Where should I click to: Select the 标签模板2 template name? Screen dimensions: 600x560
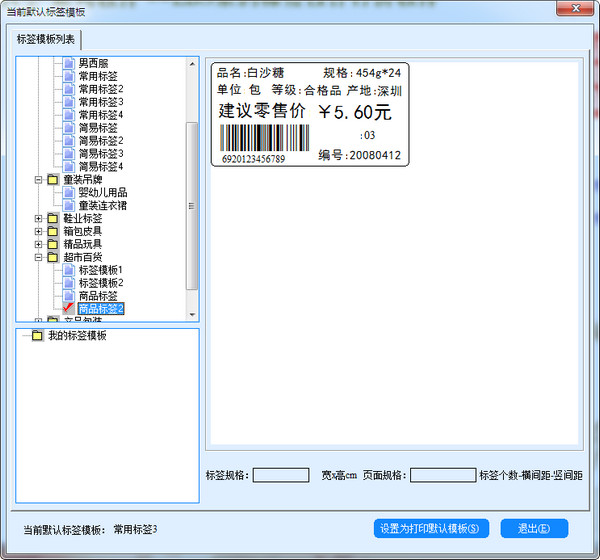tap(101, 283)
